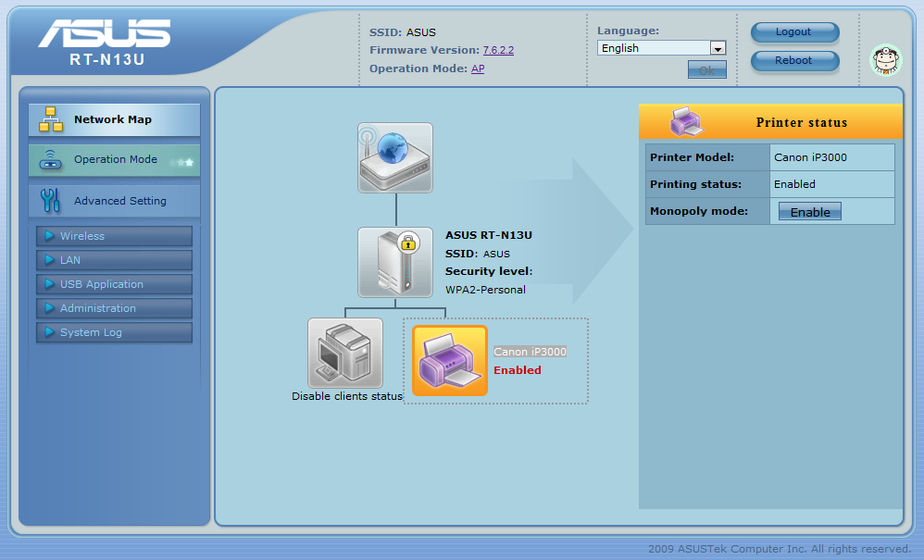Click the Monopoly mode: label cell

pos(707,211)
